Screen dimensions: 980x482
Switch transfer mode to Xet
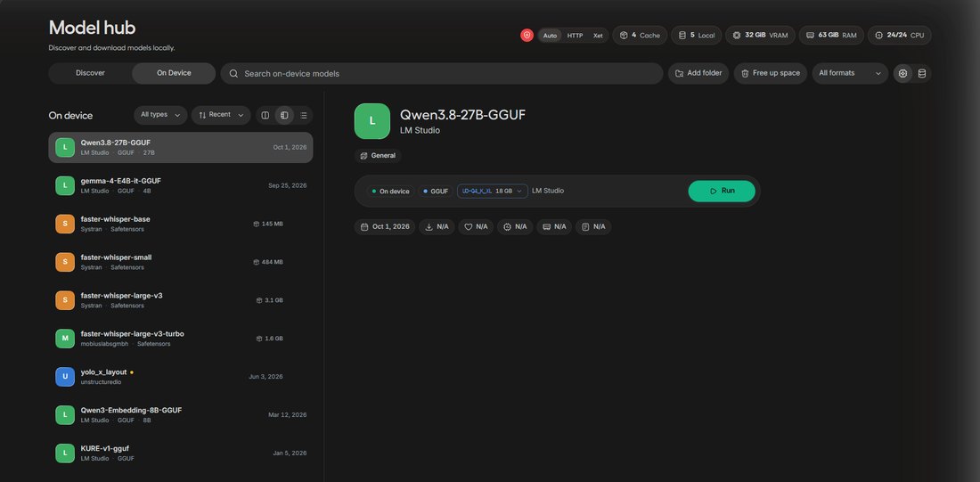(x=598, y=36)
